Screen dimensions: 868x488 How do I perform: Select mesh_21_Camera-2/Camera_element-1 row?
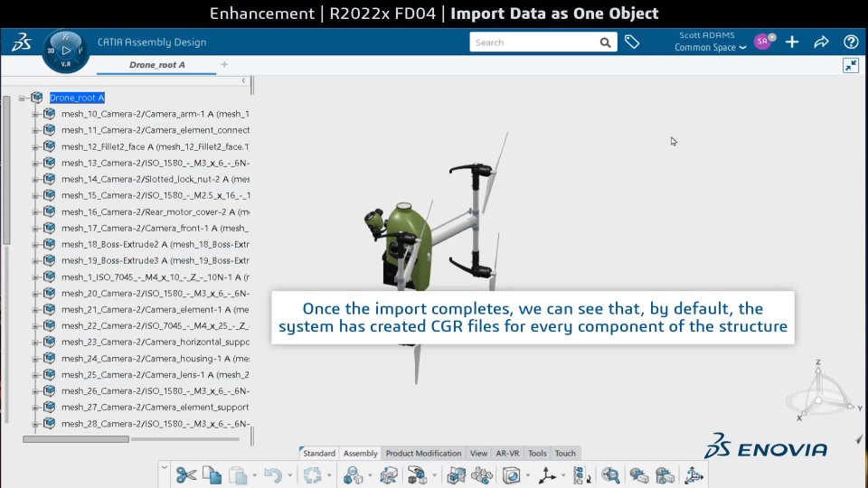[x=155, y=309]
